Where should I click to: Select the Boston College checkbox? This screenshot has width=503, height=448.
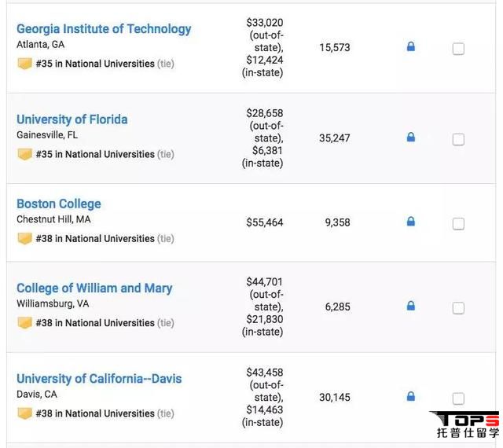pyautogui.click(x=458, y=223)
